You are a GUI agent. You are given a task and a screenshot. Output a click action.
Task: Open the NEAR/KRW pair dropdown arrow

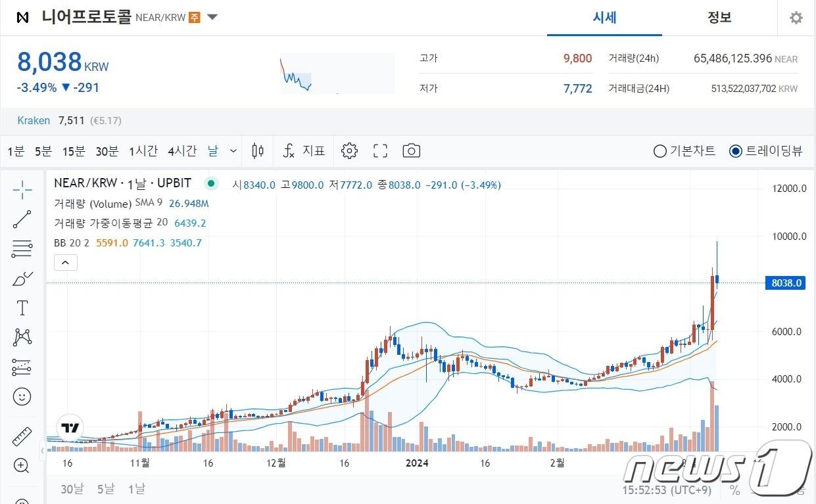tap(212, 18)
